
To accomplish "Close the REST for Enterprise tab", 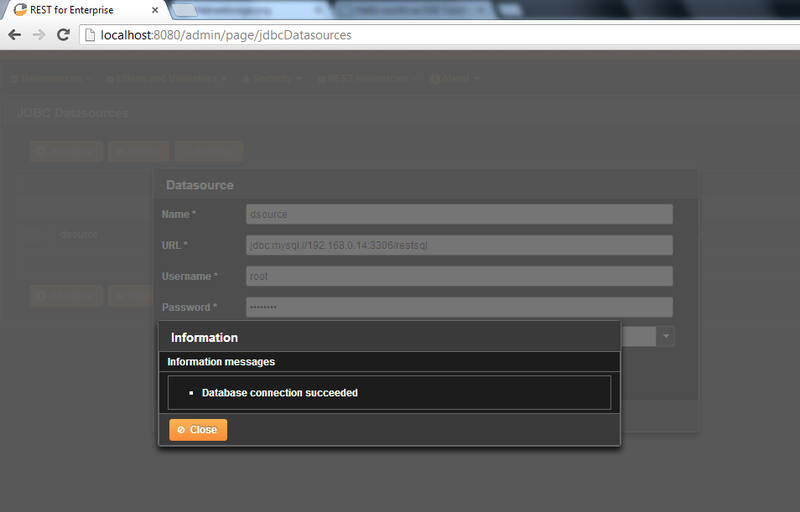I will click(155, 10).
